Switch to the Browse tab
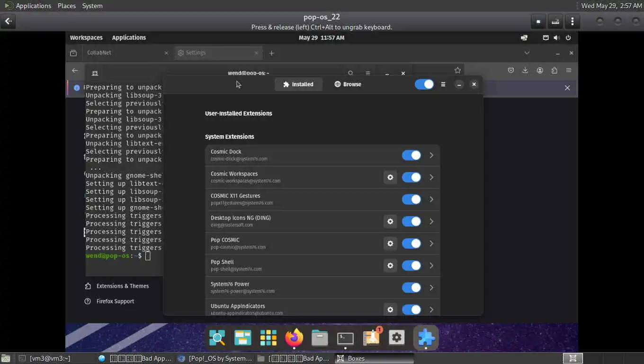Viewport: 644px width, 364px height. pos(348,84)
